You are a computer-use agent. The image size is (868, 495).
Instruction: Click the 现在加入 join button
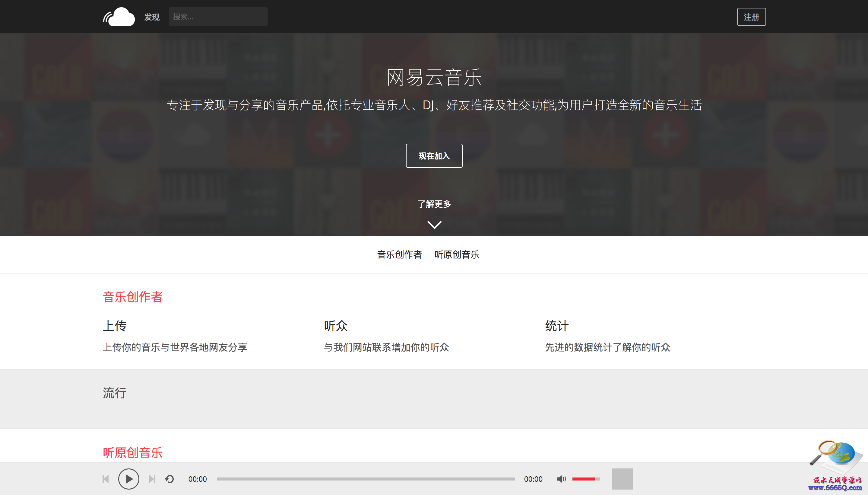coord(434,156)
